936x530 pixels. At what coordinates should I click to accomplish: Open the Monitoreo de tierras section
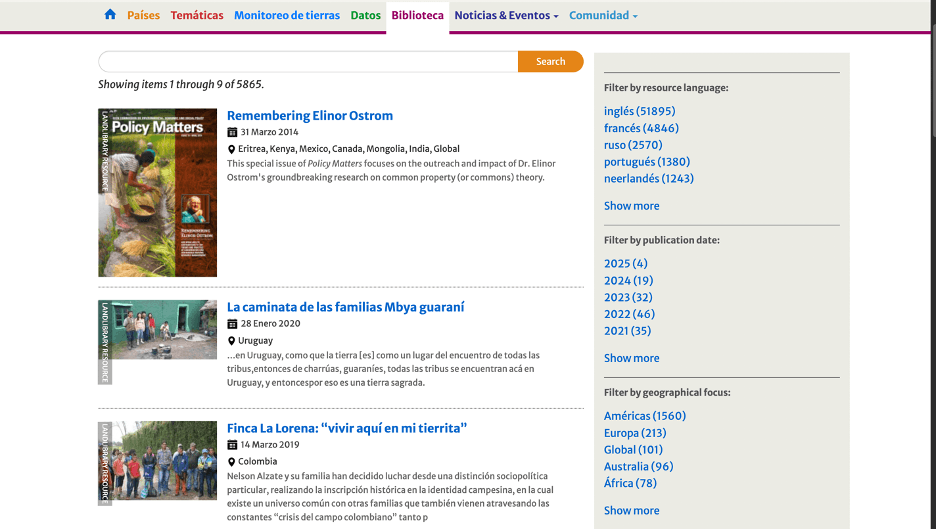click(286, 15)
